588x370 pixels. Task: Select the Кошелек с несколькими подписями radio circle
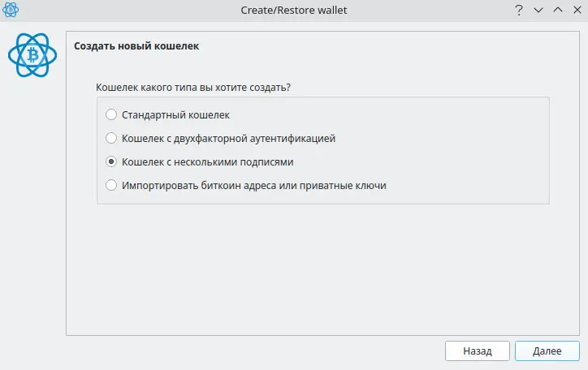tap(111, 161)
